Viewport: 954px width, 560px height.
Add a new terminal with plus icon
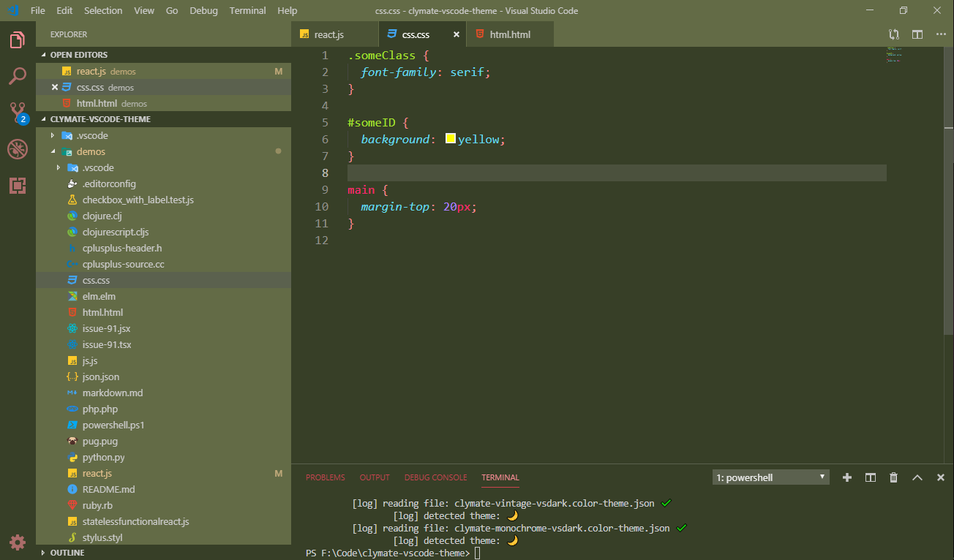tap(847, 477)
